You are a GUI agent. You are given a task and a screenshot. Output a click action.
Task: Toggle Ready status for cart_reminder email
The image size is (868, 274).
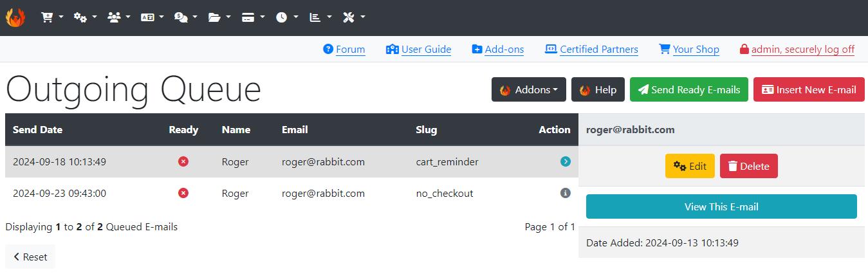tap(183, 161)
